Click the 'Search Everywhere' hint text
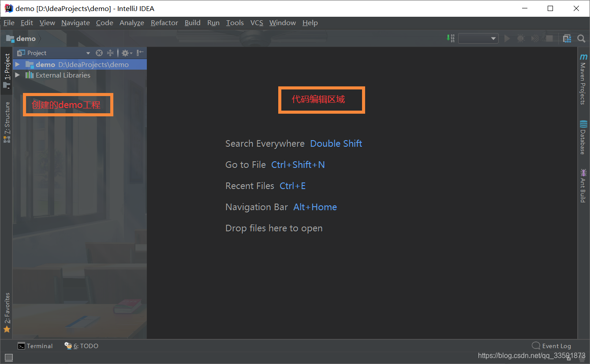The height and width of the screenshot is (364, 590). pyautogui.click(x=265, y=144)
